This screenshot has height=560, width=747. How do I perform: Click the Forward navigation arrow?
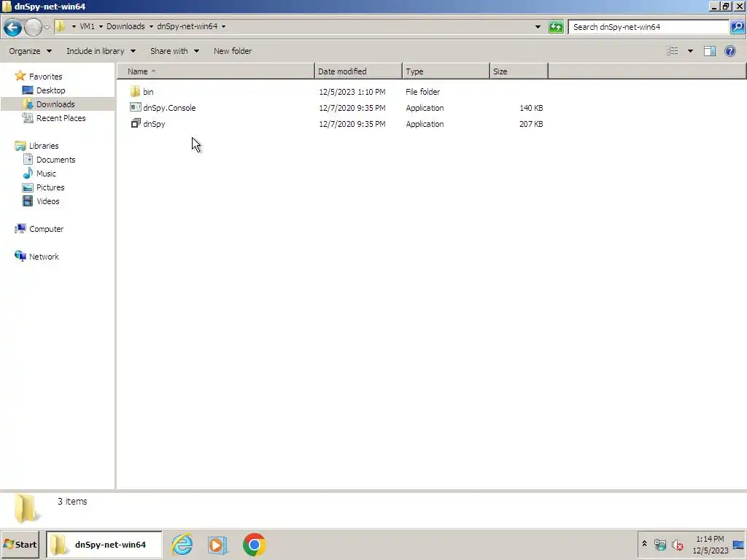(x=33, y=27)
